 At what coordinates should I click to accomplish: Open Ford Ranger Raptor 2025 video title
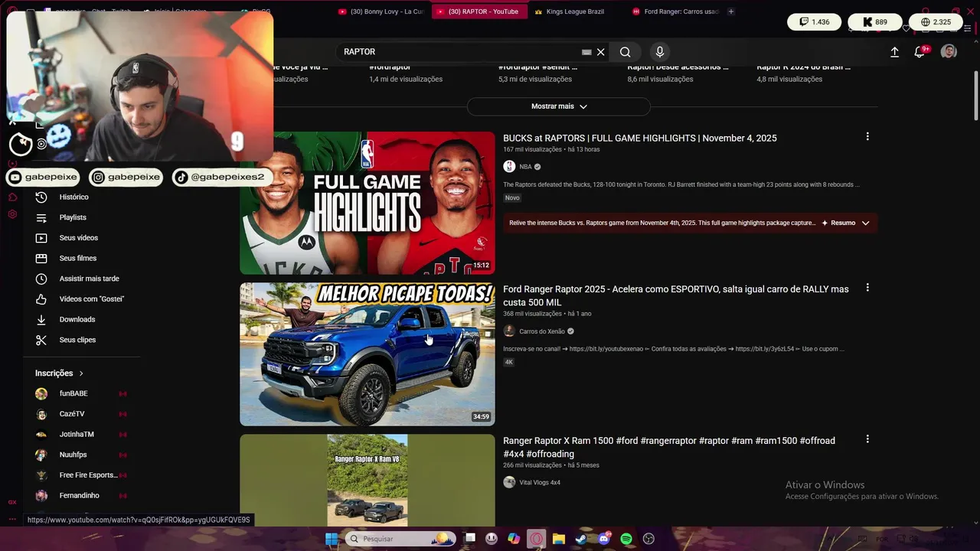tap(676, 296)
